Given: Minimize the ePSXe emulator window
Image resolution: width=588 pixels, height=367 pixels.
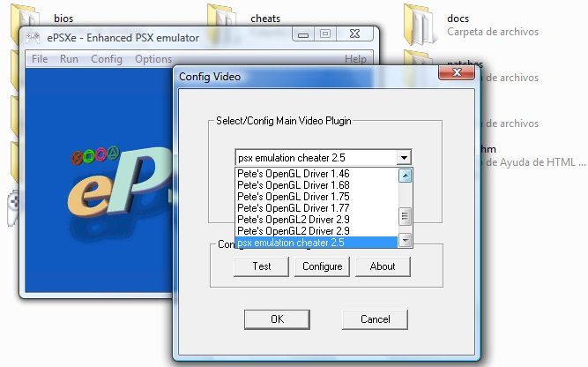Looking at the screenshot, I should pyautogui.click(x=304, y=34).
